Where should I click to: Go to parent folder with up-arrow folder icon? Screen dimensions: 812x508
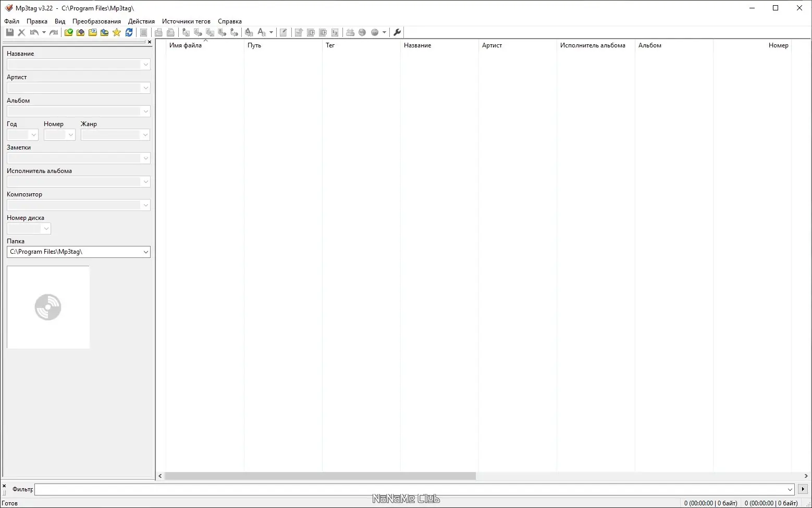coord(104,32)
